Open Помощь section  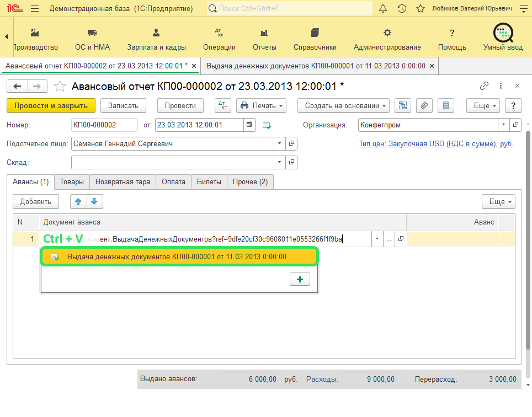click(x=452, y=39)
